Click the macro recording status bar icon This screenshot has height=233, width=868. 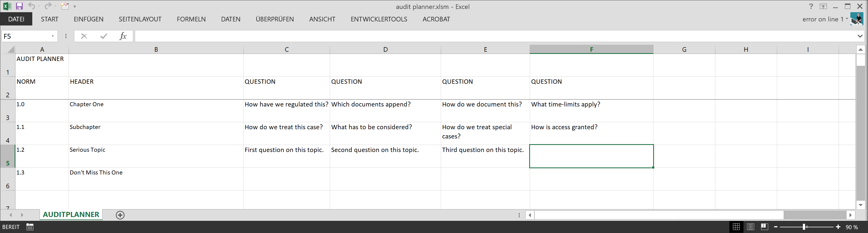[30, 227]
